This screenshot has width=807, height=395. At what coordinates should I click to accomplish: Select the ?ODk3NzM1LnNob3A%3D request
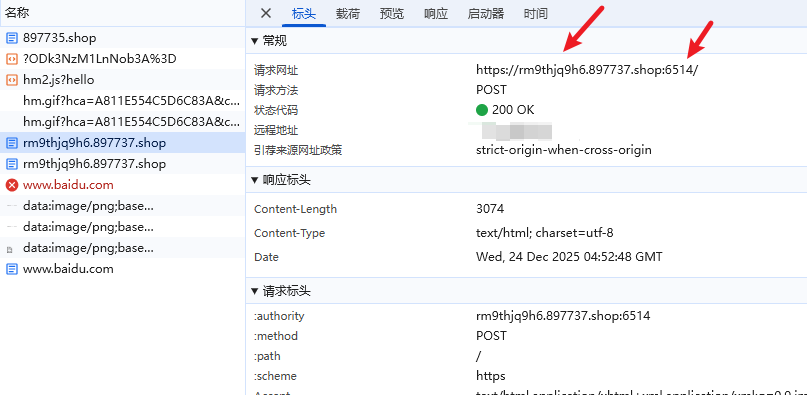click(x=122, y=59)
